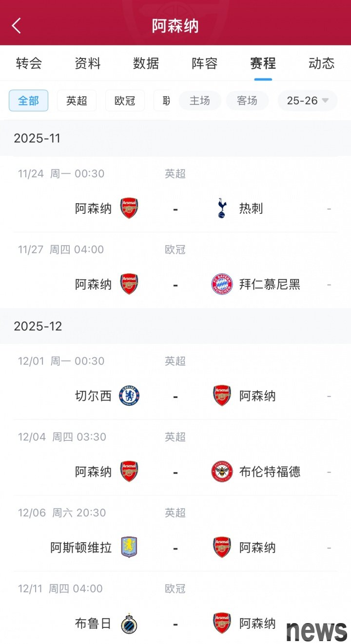The height and width of the screenshot is (644, 351).
Task: Switch to the 数据 tab
Action: click(x=146, y=63)
